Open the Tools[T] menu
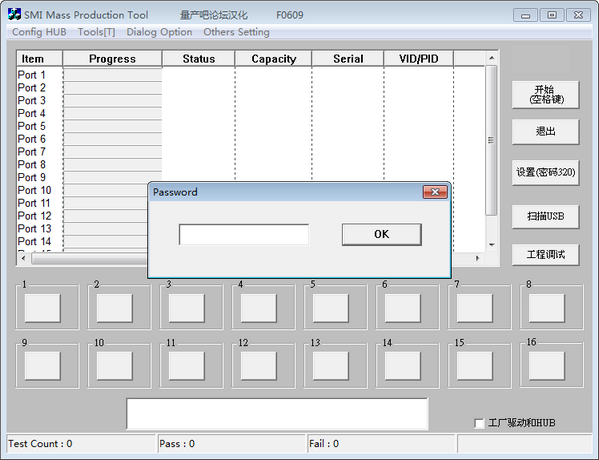The image size is (599, 460). 96,32
